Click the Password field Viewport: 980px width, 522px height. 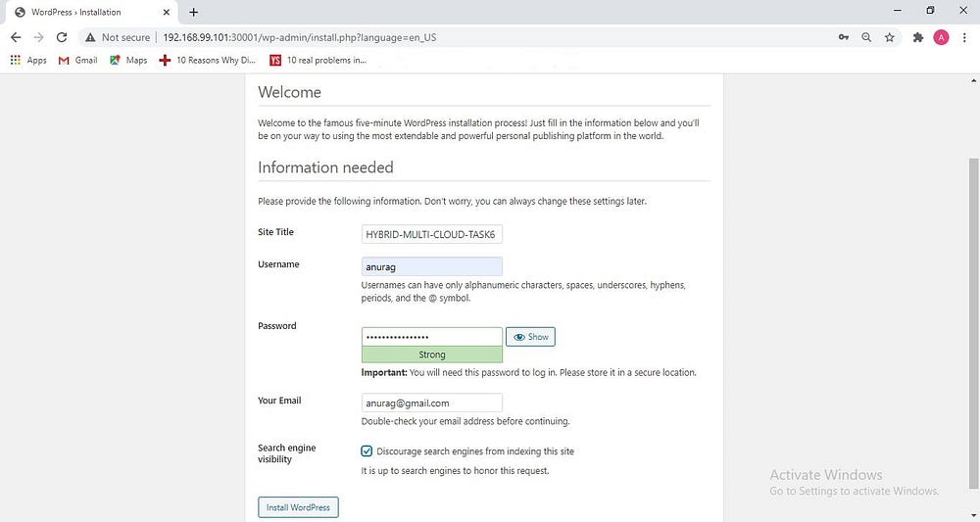pos(432,337)
